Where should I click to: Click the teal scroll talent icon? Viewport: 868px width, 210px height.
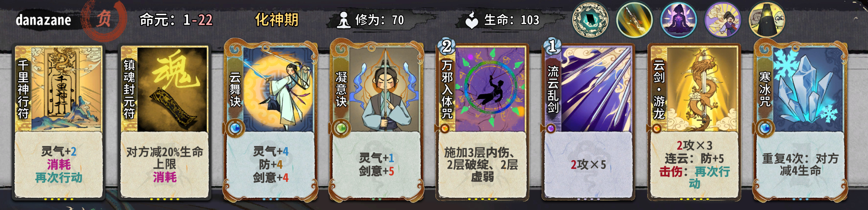[590, 20]
